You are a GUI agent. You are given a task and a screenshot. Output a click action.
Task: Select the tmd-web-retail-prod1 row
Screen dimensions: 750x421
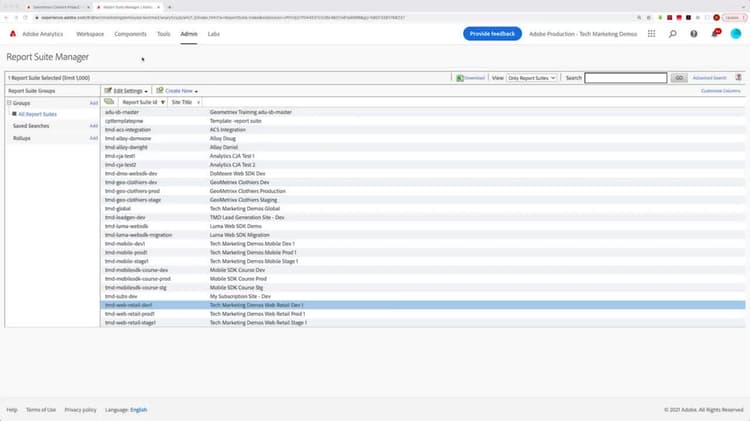pos(423,314)
